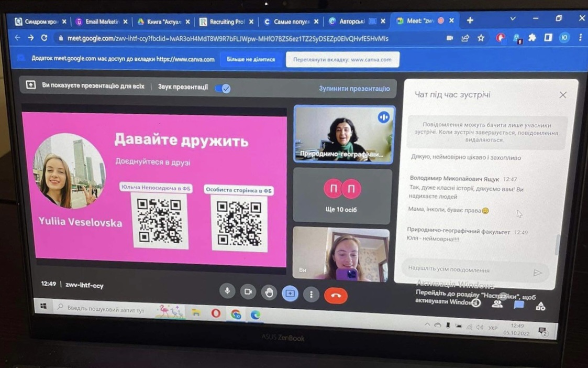Launch Opera from the taskbar
Viewport: 588px width, 368px height.
click(x=216, y=313)
